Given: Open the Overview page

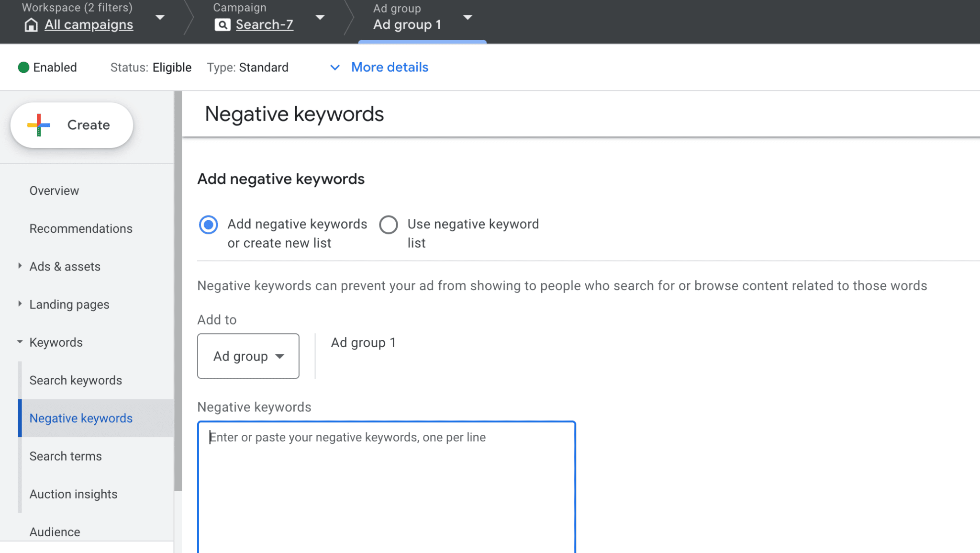Looking at the screenshot, I should click(x=54, y=191).
